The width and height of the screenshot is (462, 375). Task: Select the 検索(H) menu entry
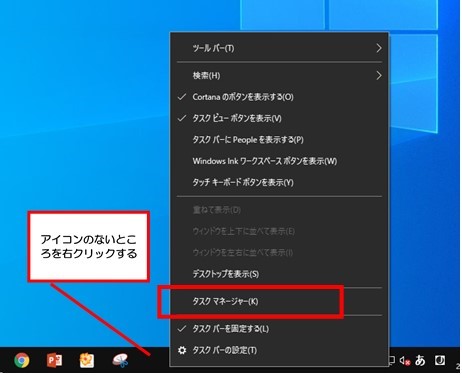(x=279, y=76)
